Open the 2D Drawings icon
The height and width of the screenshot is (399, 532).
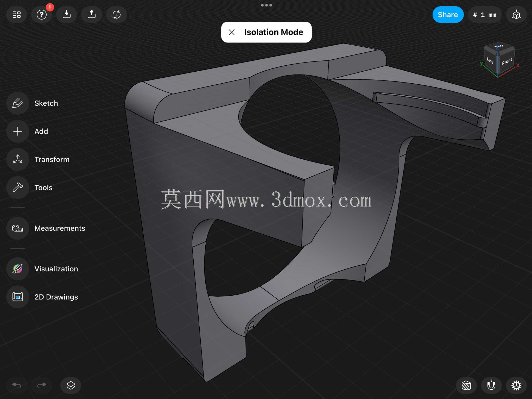(x=18, y=297)
